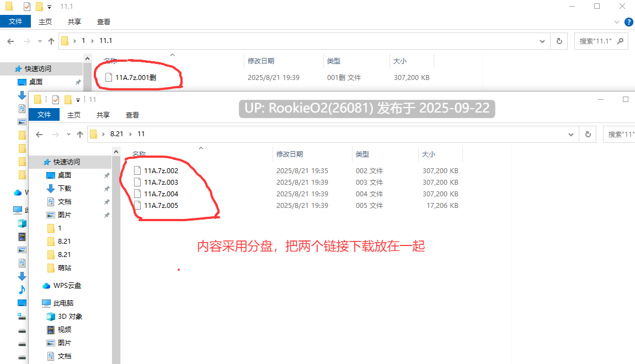Click 1 breadcrumb in 11.1 address bar
This screenshot has height=364, width=635.
coord(83,41)
